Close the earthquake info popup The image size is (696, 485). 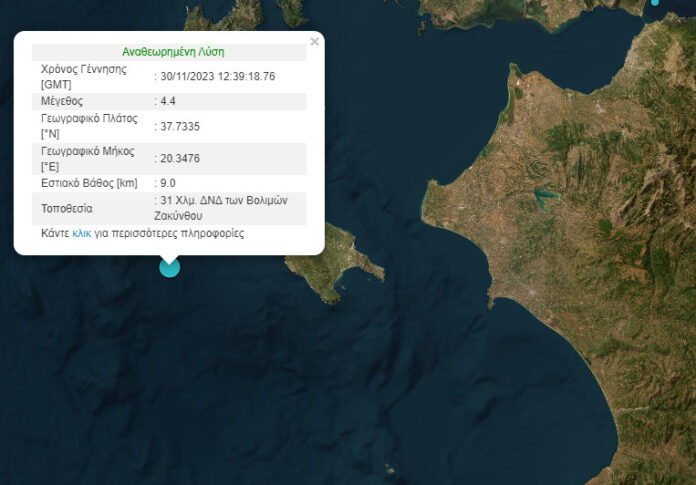[x=315, y=42]
